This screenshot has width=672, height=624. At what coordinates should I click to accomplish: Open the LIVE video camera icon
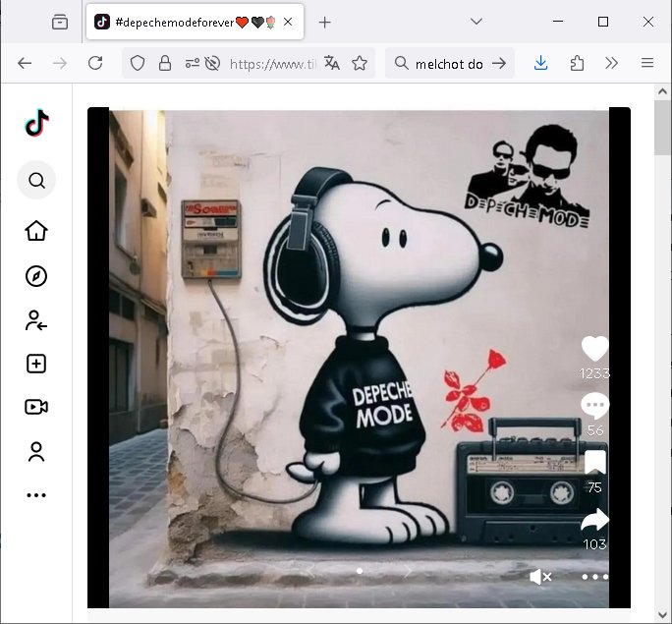tap(36, 407)
